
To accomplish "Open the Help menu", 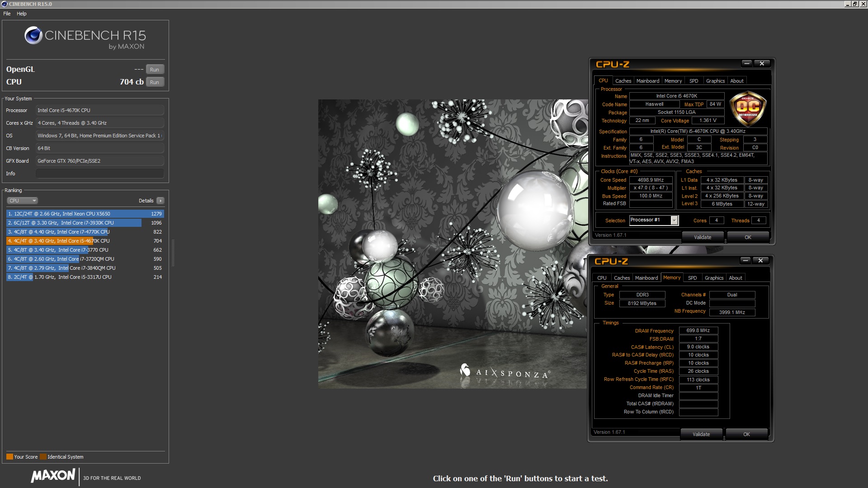I will [x=22, y=14].
